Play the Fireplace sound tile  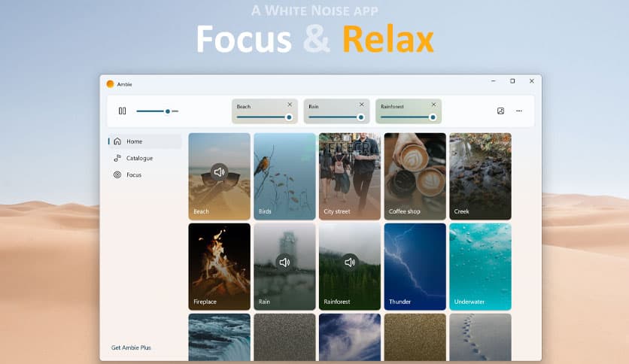(220, 266)
